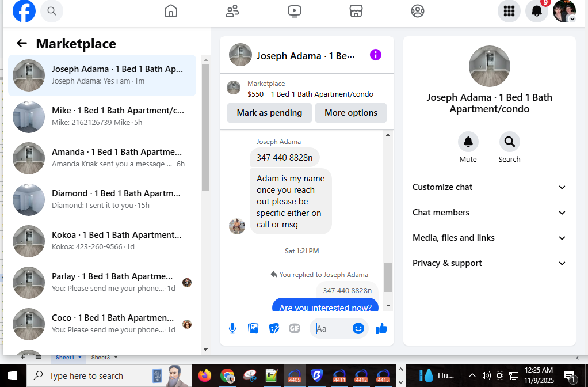This screenshot has height=387, width=588.
Task: Click the chat scroll down arrow
Action: 388,306
